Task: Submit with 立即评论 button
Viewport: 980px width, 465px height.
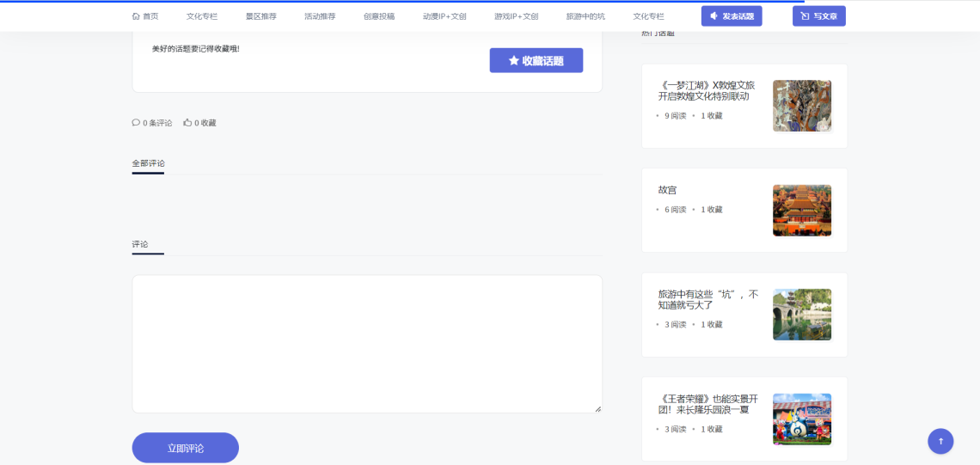Action: (186, 448)
